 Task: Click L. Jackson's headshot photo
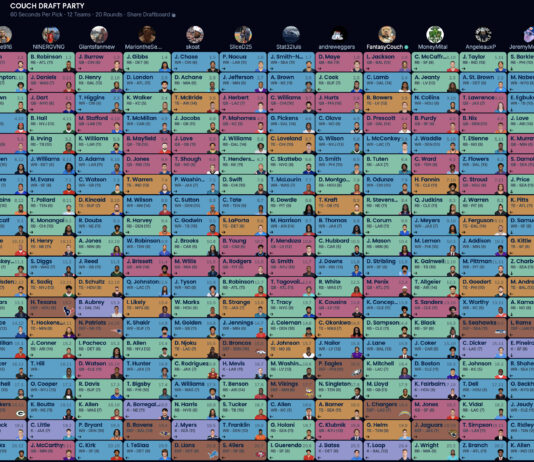click(x=404, y=65)
